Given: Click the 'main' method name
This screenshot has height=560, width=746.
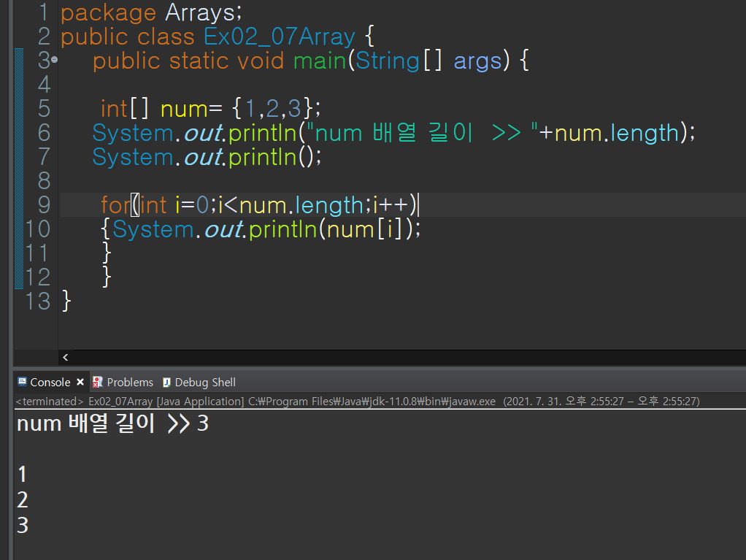Looking at the screenshot, I should pyautogui.click(x=320, y=61).
